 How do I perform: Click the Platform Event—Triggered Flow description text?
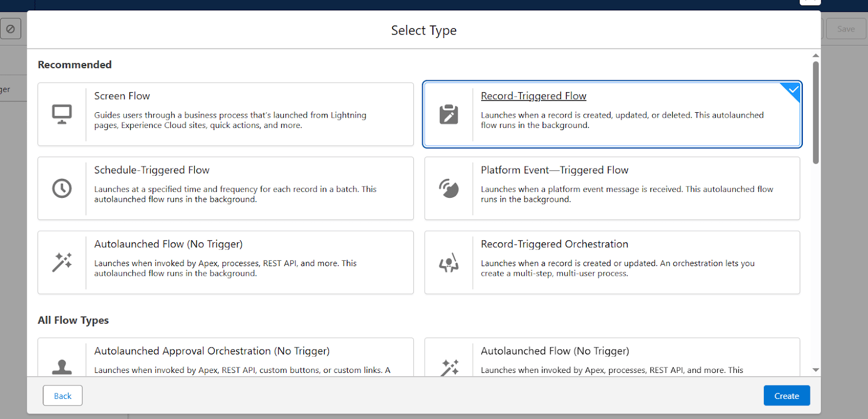(627, 194)
